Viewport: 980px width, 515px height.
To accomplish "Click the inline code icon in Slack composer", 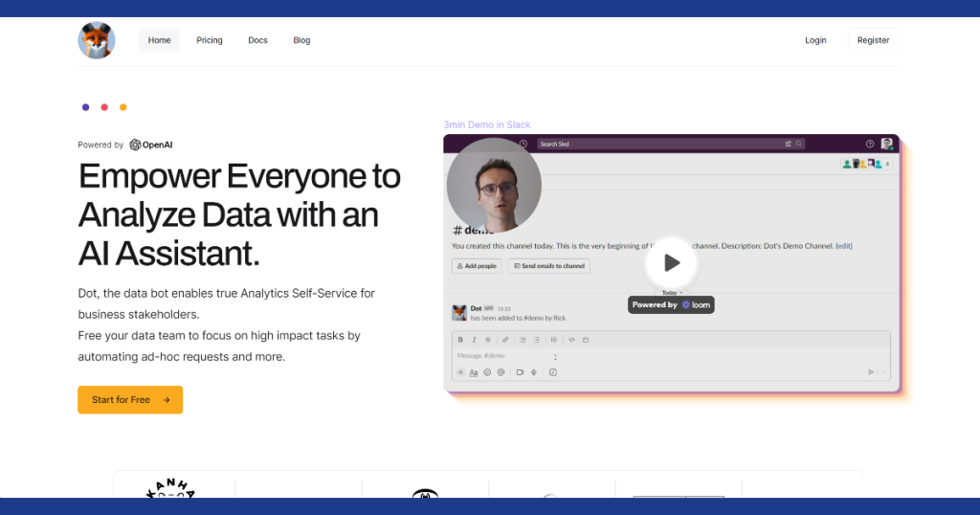I will click(571, 340).
